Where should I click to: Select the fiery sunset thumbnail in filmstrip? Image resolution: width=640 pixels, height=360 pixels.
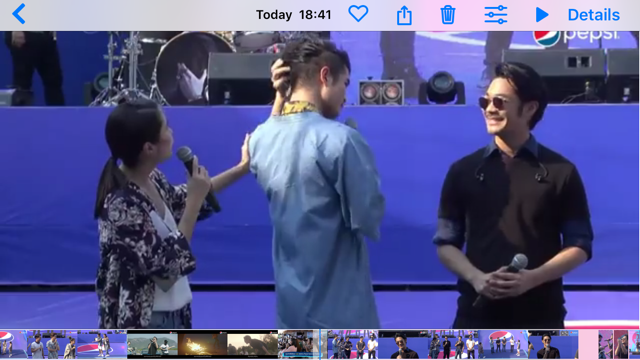click(x=202, y=345)
